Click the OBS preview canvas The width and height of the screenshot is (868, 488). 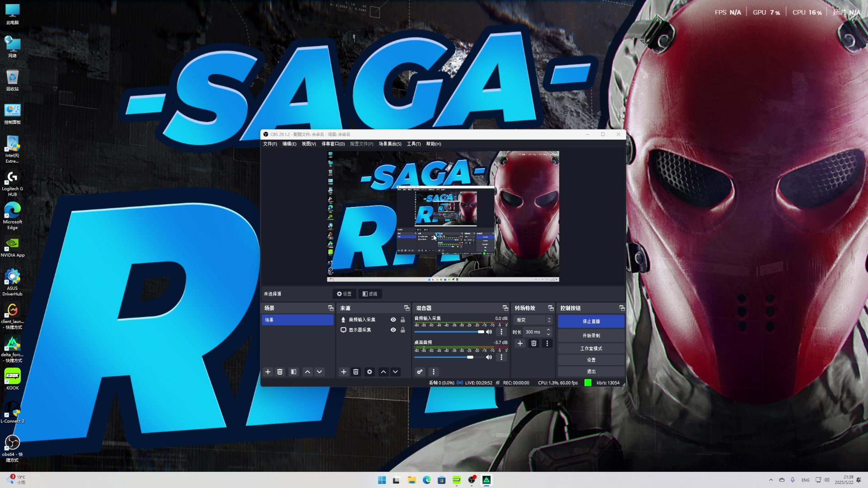pyautogui.click(x=443, y=216)
